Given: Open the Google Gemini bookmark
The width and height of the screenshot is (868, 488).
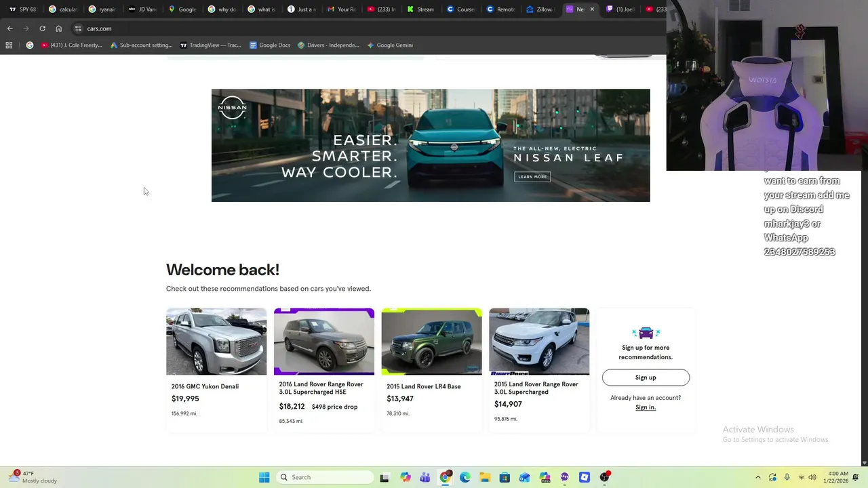Looking at the screenshot, I should tap(390, 45).
